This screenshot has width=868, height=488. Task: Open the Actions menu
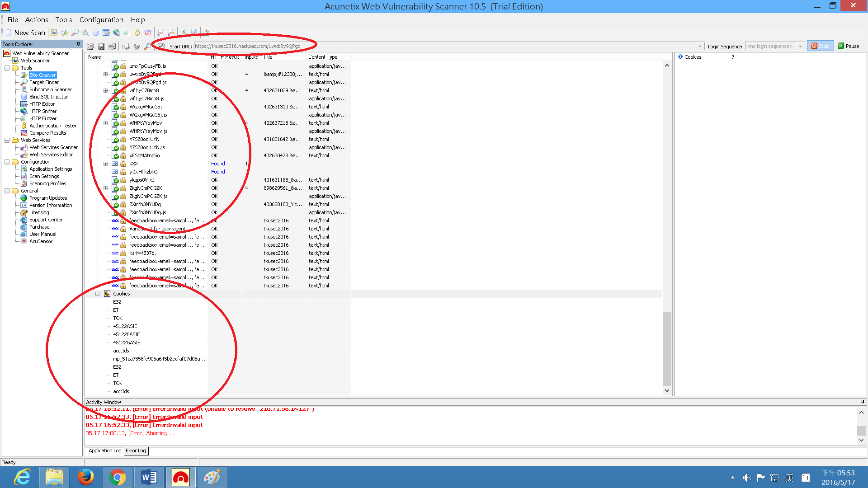[37, 19]
